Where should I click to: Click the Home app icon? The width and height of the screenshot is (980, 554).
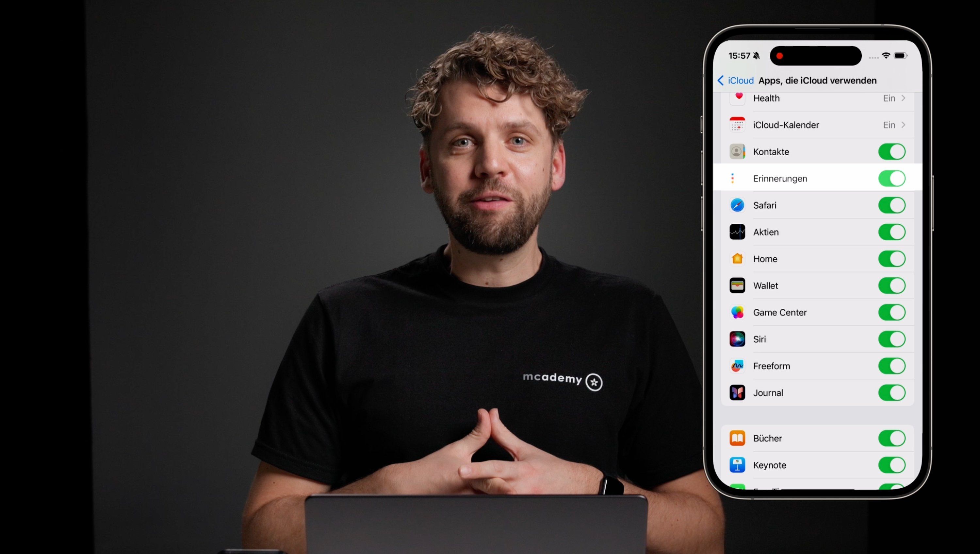(738, 258)
